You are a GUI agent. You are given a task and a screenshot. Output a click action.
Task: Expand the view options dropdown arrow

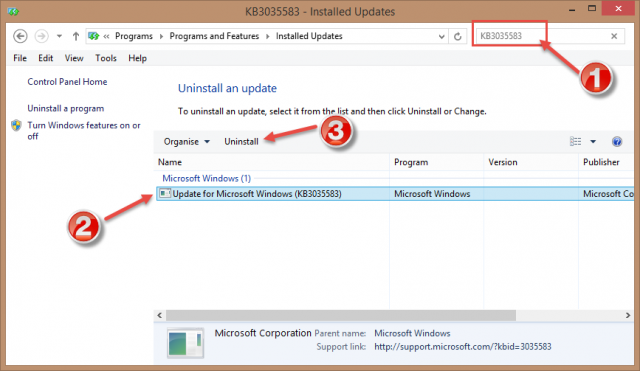click(x=593, y=142)
